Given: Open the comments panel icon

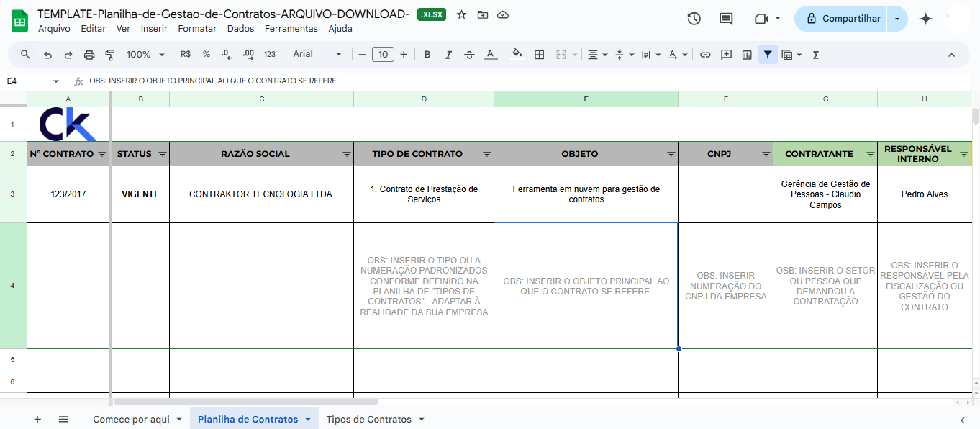Looking at the screenshot, I should point(726,19).
